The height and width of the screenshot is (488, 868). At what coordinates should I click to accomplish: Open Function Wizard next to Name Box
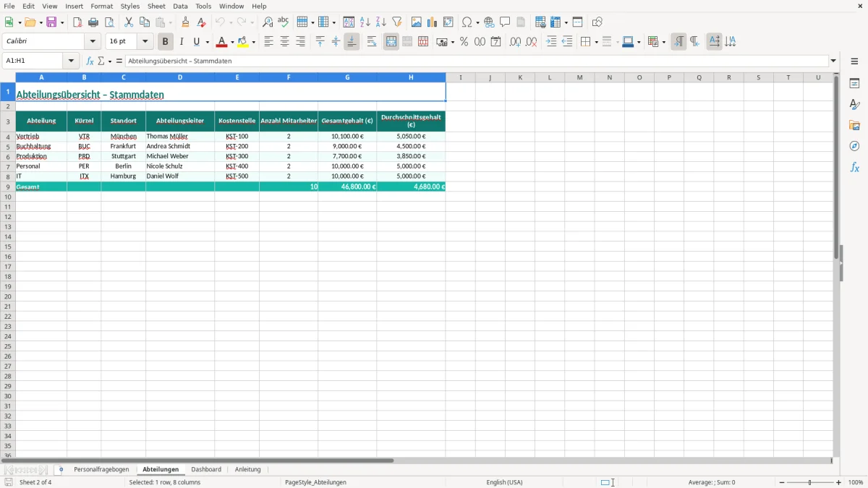click(x=90, y=61)
